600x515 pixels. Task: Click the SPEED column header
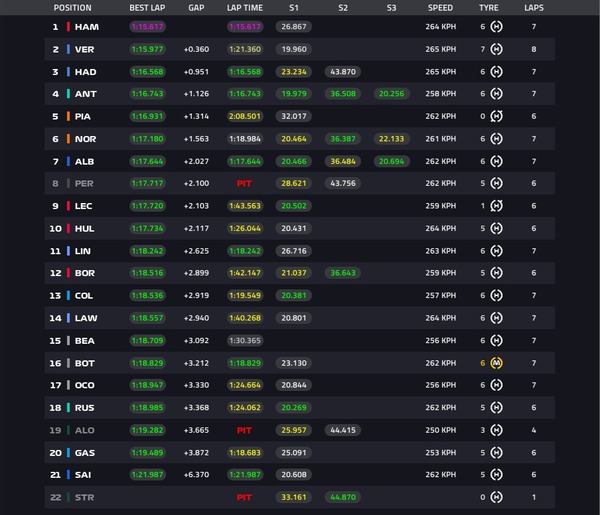point(440,8)
